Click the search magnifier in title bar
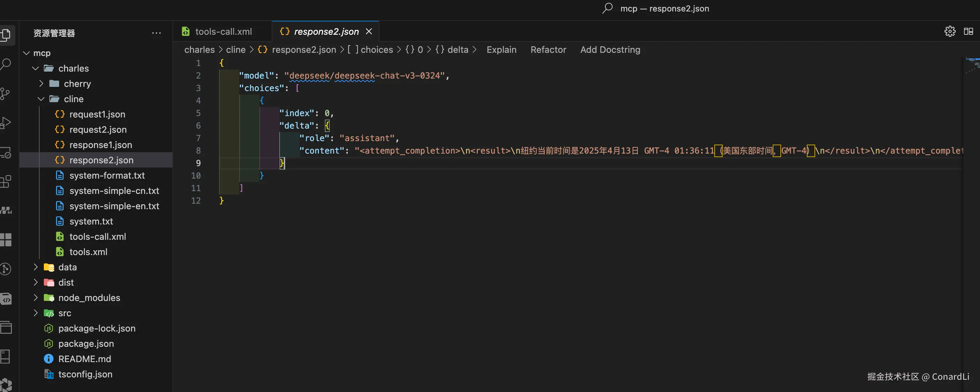The width and height of the screenshot is (980, 392). tap(608, 8)
